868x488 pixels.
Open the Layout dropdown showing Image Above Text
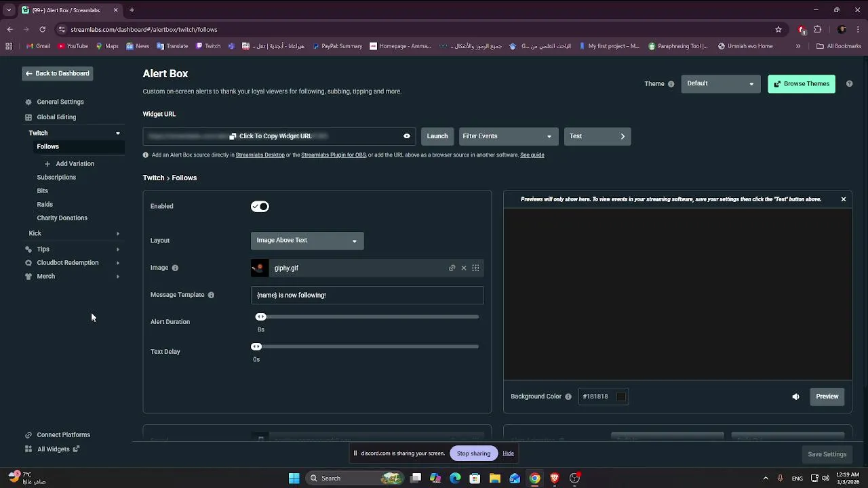[307, 241]
